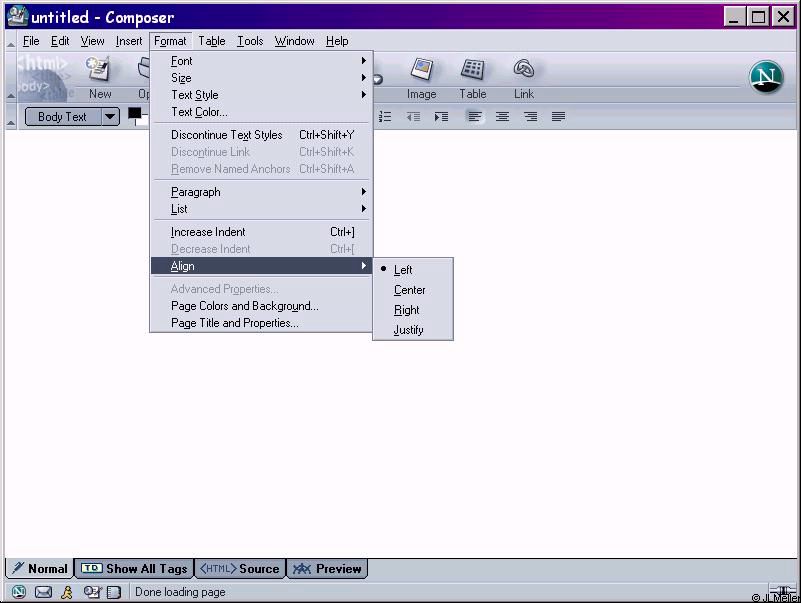
Task: Select Justify alignment in submenu
Action: [413, 330]
